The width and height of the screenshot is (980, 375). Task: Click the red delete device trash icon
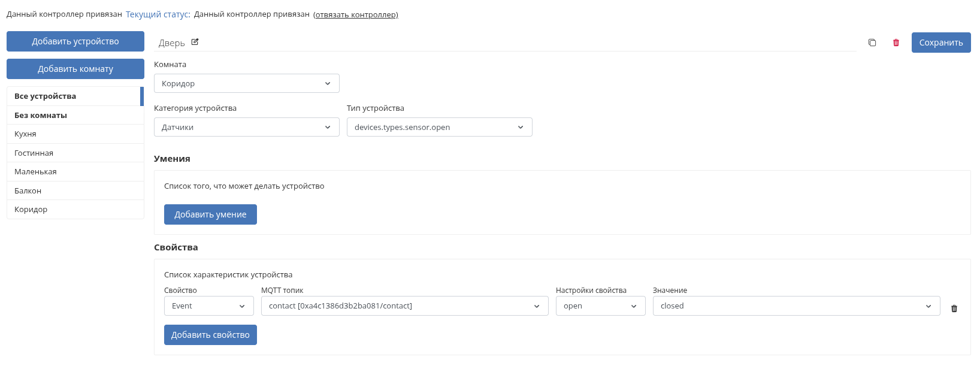(x=896, y=43)
